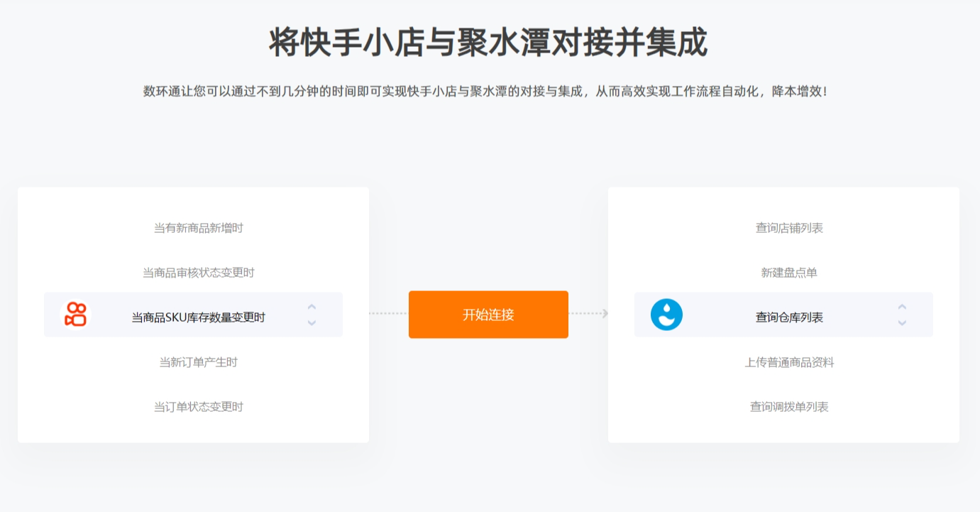Click the up chevron in the Jushuitan action list

tap(902, 307)
